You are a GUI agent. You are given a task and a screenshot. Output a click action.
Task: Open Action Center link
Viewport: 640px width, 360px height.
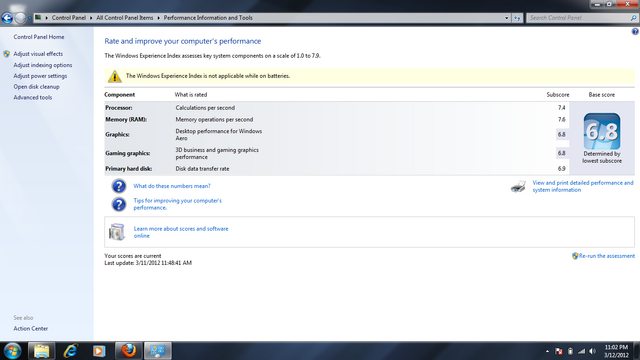[31, 329]
